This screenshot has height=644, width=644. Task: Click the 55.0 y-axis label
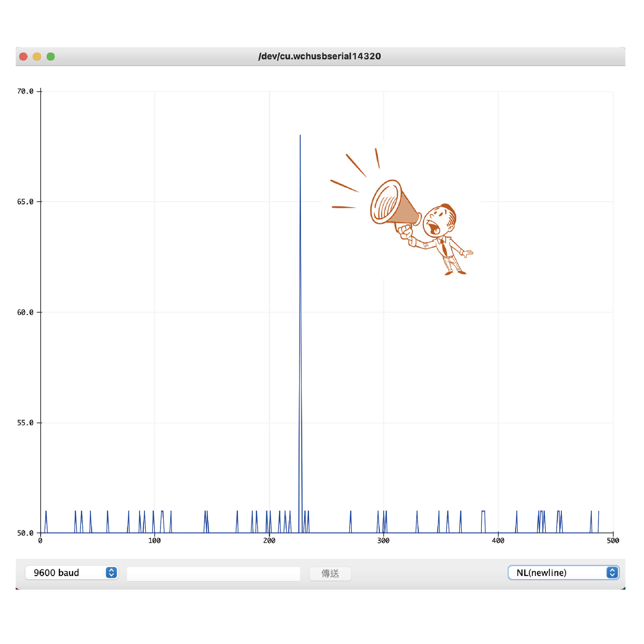[x=25, y=423]
